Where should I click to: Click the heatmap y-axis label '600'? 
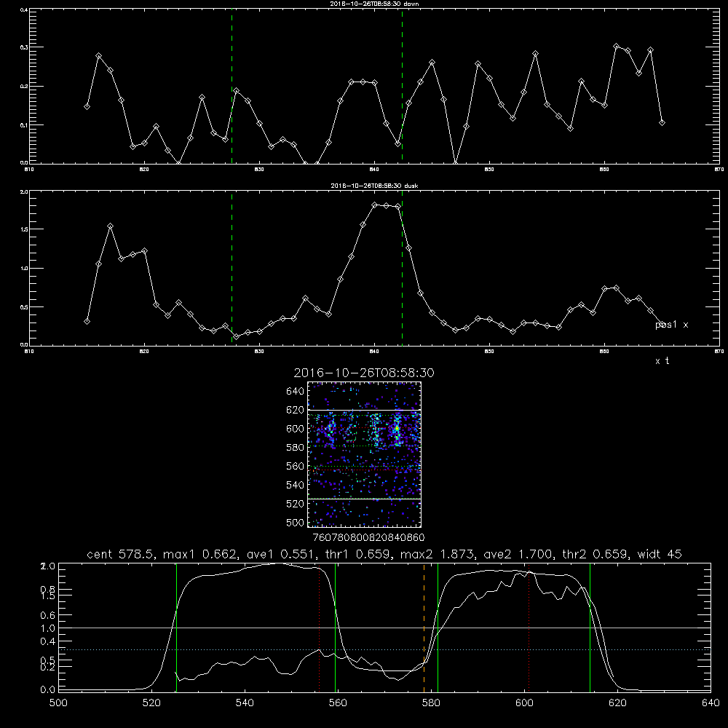pos(296,429)
